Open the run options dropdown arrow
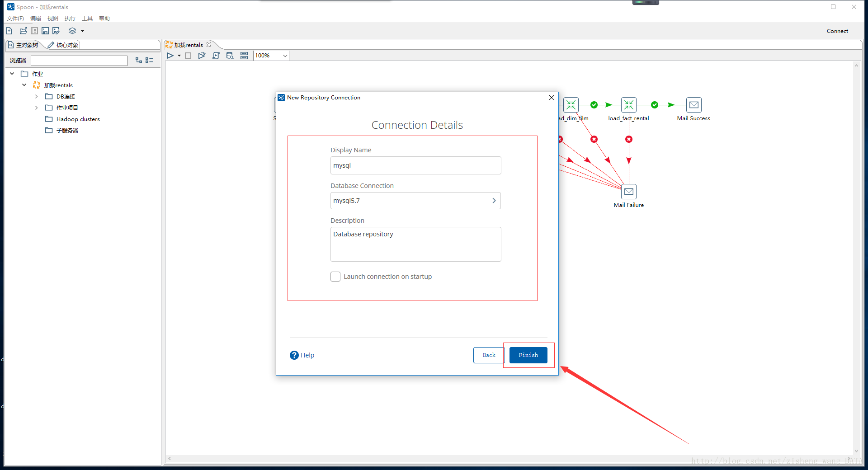This screenshot has width=868, height=470. tap(179, 56)
